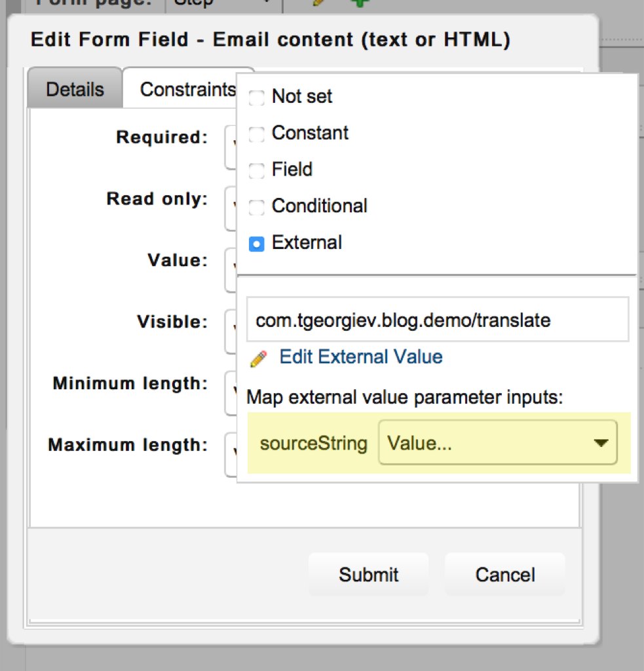Open the Required constraint dropdown
Viewport: 644px width, 671px height.
tap(231, 147)
